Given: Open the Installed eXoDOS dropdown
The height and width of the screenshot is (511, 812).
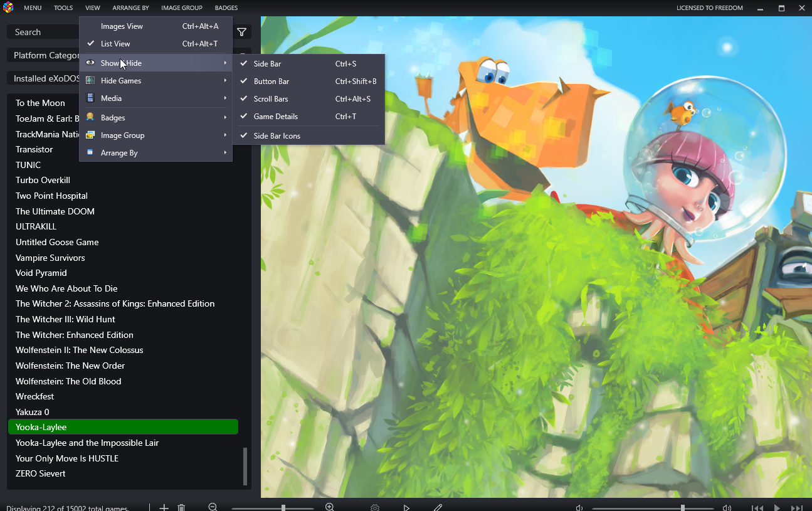Looking at the screenshot, I should [x=129, y=78].
